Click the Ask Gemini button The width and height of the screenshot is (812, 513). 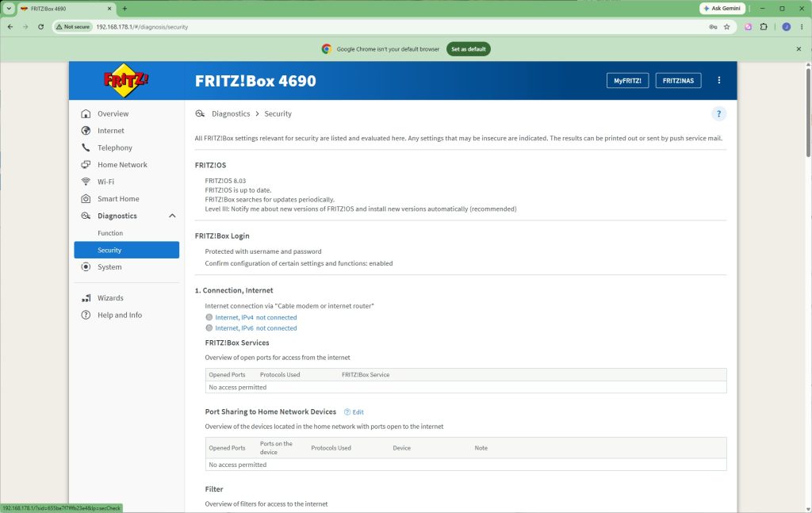(x=722, y=8)
